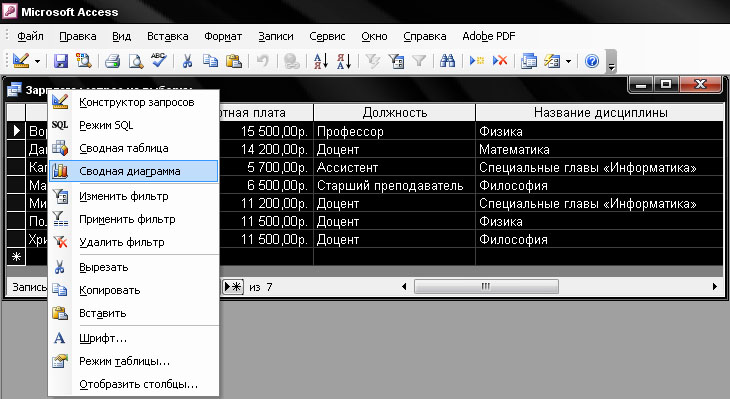The image size is (730, 399).
Task: Sort descending with the Я-А icon
Action: 344,61
